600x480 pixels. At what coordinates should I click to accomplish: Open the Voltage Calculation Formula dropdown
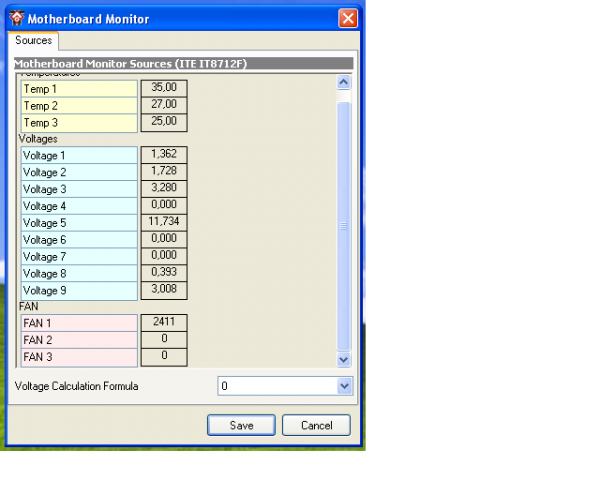pos(345,385)
